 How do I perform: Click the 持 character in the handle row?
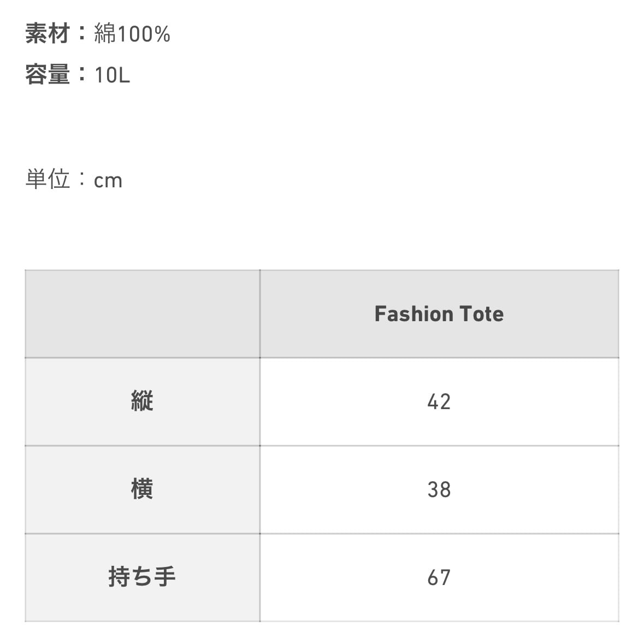click(119, 577)
